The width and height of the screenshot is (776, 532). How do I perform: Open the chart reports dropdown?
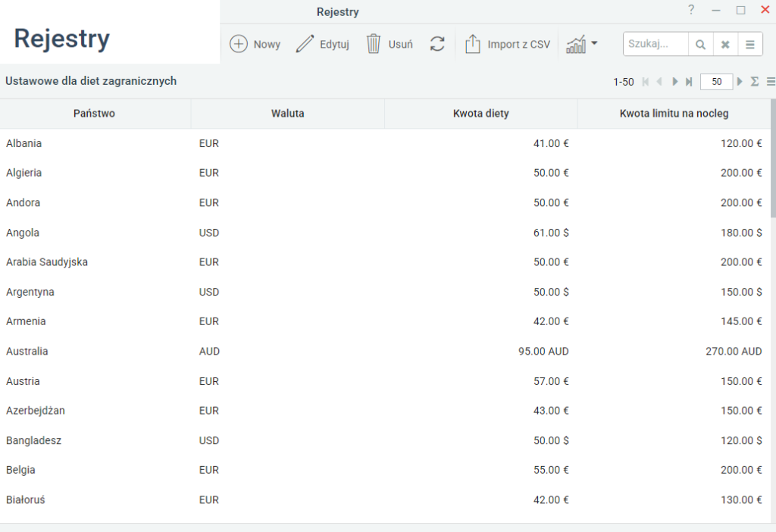582,44
